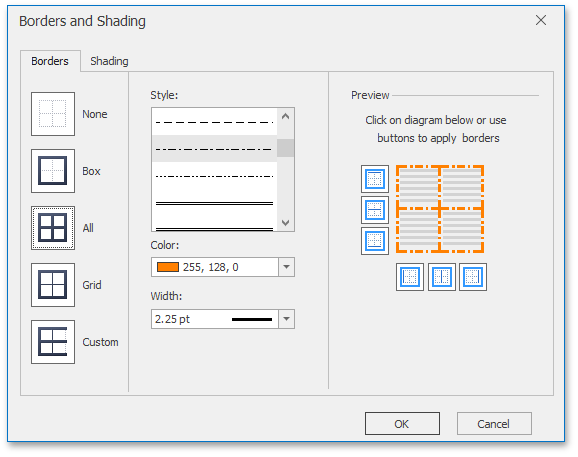This screenshot has width=578, height=457.
Task: Pick the Grid border preset icon
Action: [53, 285]
